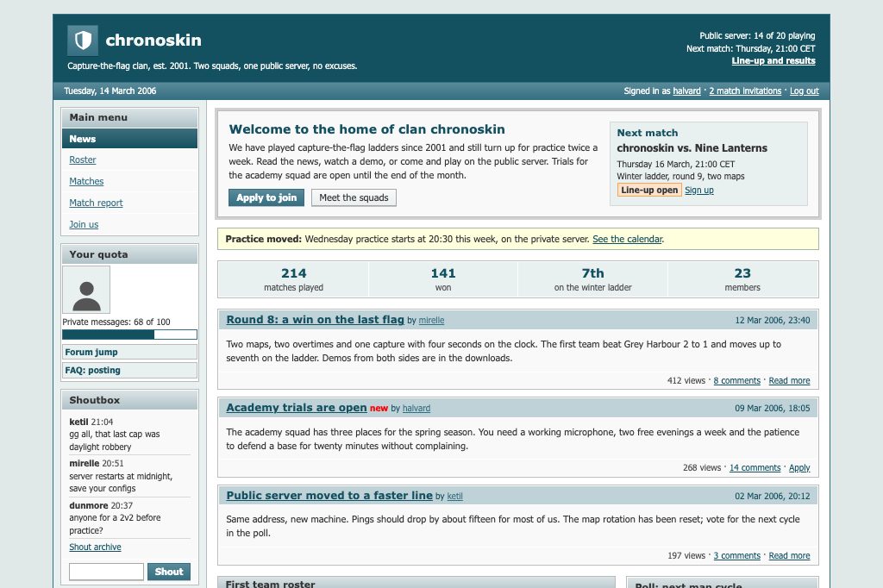883x588 pixels.
Task: Click the '7th on the winter ladder' stat
Action: [x=592, y=279]
